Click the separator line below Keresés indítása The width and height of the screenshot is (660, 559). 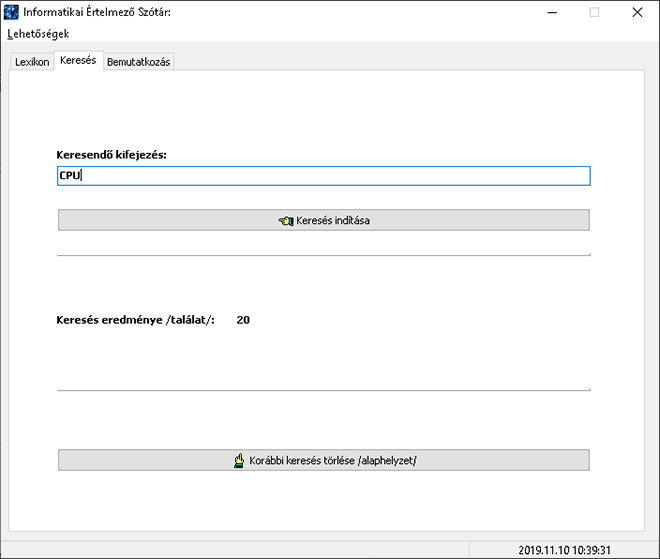[324, 255]
